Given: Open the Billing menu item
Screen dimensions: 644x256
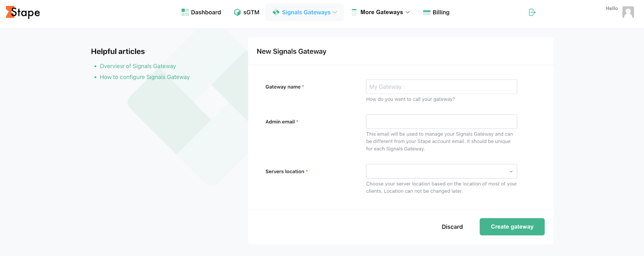Looking at the screenshot, I should coord(436,12).
